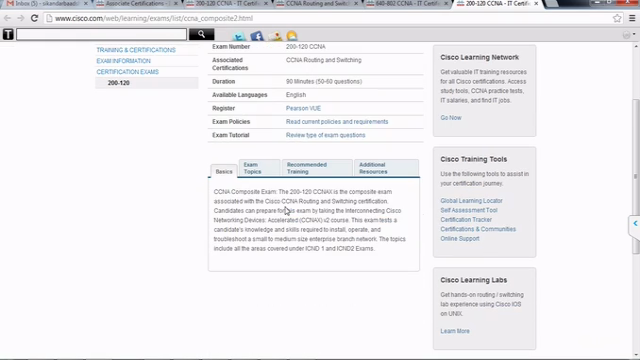
Task: Close the CCNA Routing and Switching tab
Action: click(356, 3)
